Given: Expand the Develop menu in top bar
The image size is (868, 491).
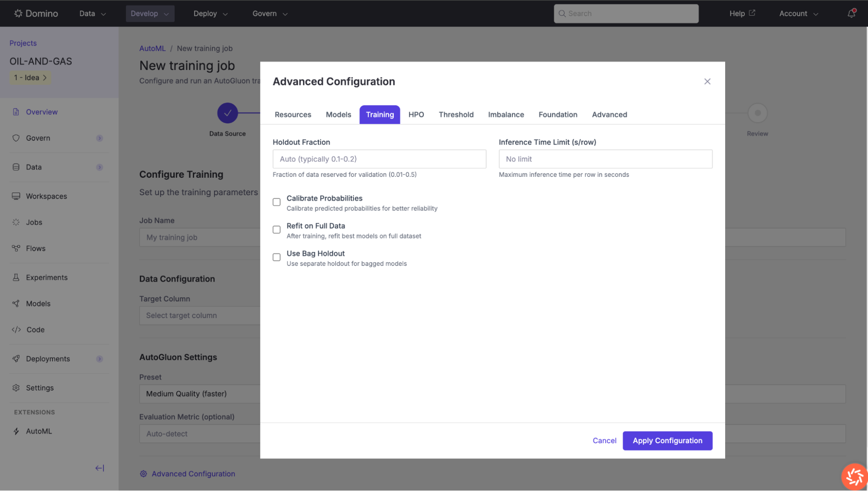Looking at the screenshot, I should [150, 13].
